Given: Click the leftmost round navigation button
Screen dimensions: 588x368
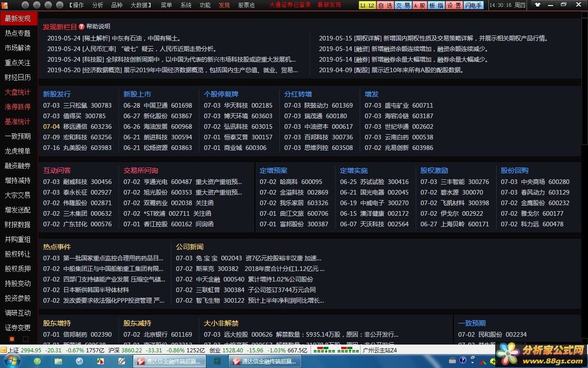Looking at the screenshot, I should coord(25,5).
